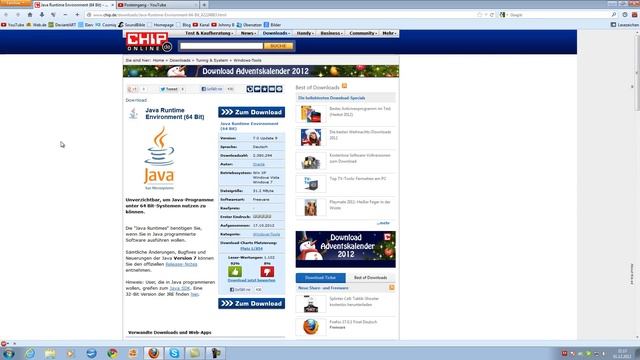Click the Tweet button
640x360 pixels.
pos(169,89)
